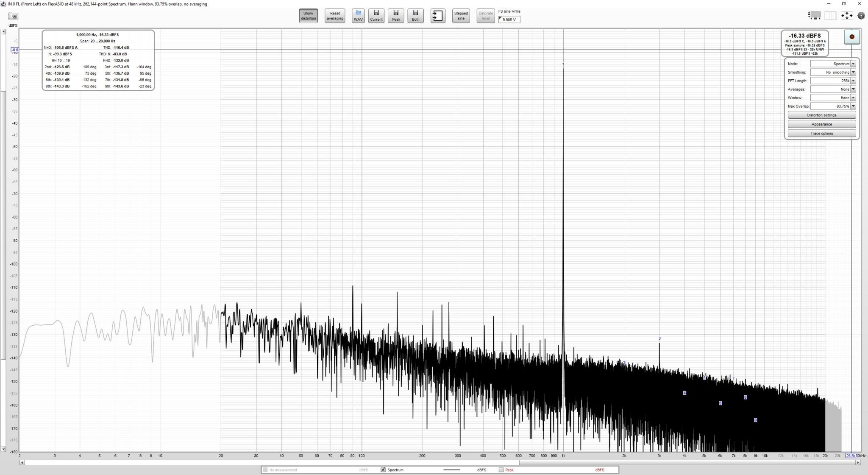
Task: Open the graph scrollbar toggle icon
Action: pos(814,16)
